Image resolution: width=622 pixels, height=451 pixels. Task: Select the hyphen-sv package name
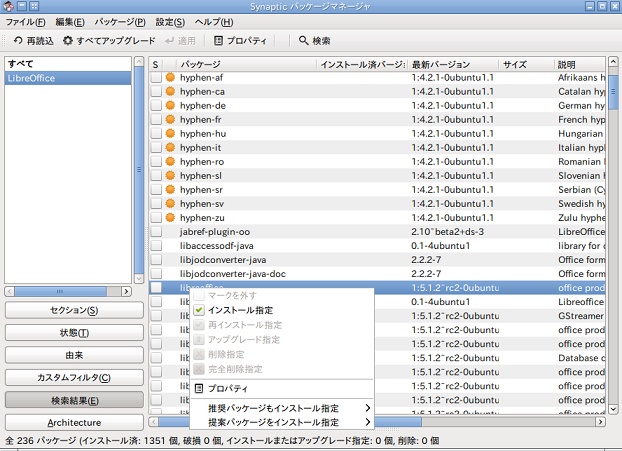(202, 204)
